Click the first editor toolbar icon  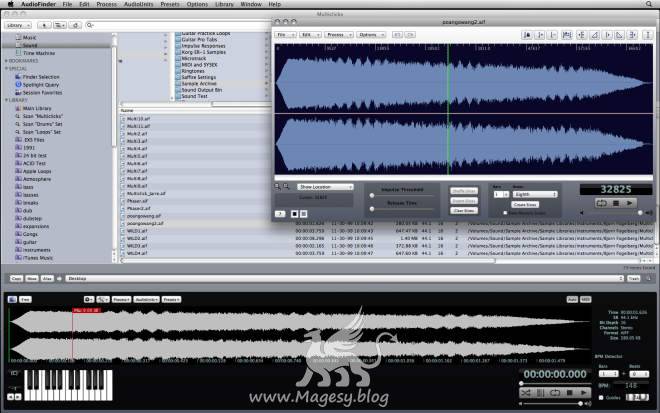(527, 35)
